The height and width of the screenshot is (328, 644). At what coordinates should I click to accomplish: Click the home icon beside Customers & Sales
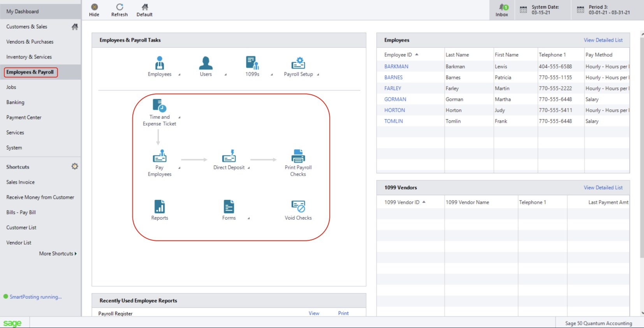tap(75, 26)
